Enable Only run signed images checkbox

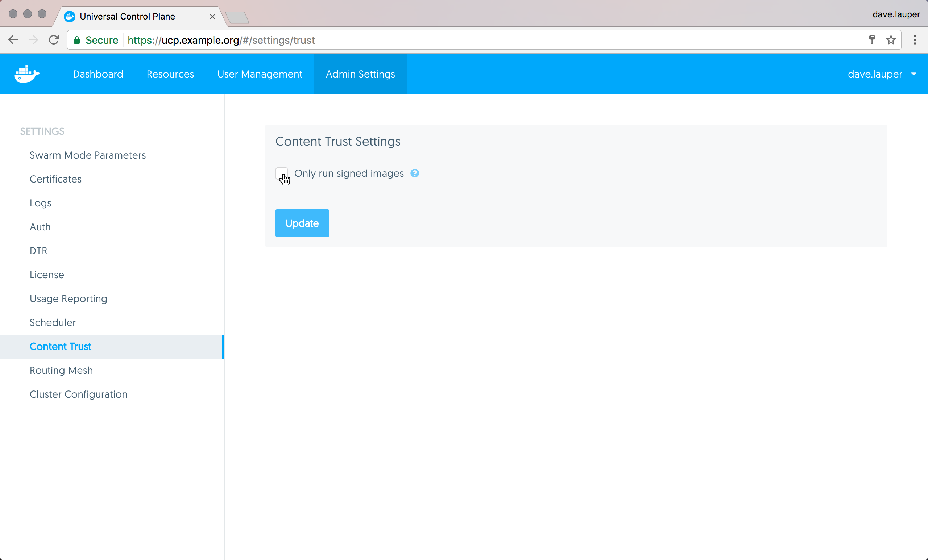click(281, 173)
